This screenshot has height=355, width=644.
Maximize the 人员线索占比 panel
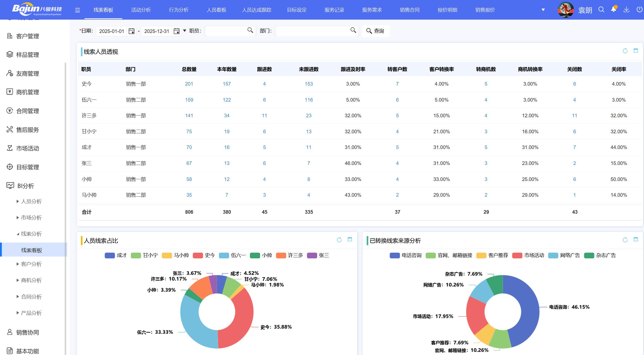[350, 240]
